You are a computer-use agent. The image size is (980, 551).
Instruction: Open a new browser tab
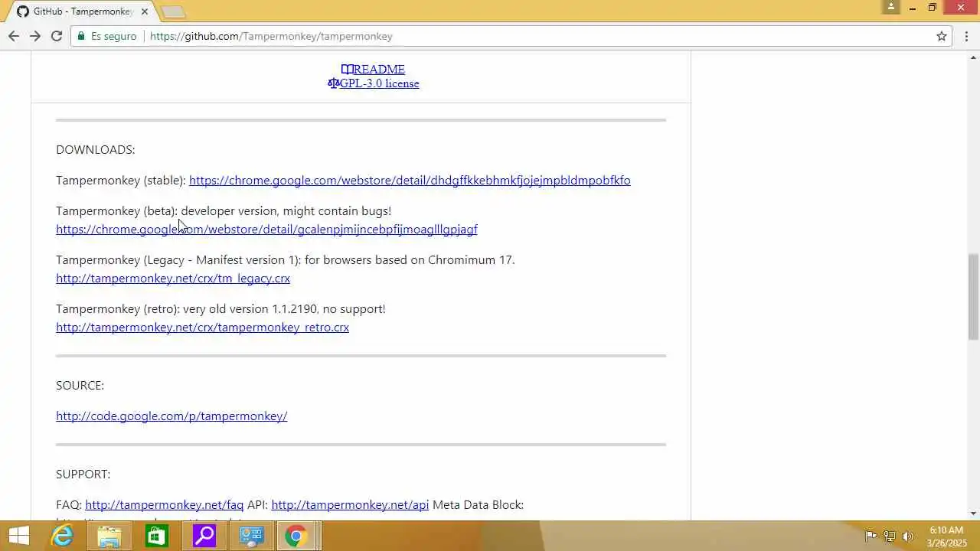[173, 11]
